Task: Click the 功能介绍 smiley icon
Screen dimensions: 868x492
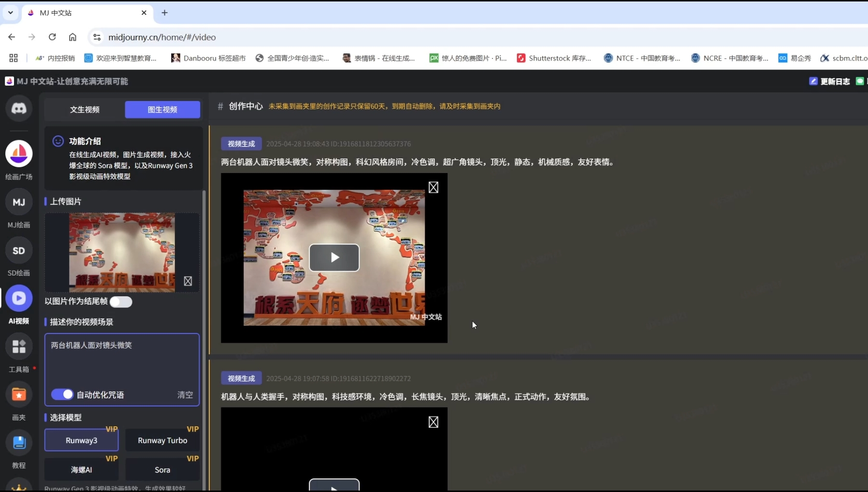Action: [x=58, y=141]
